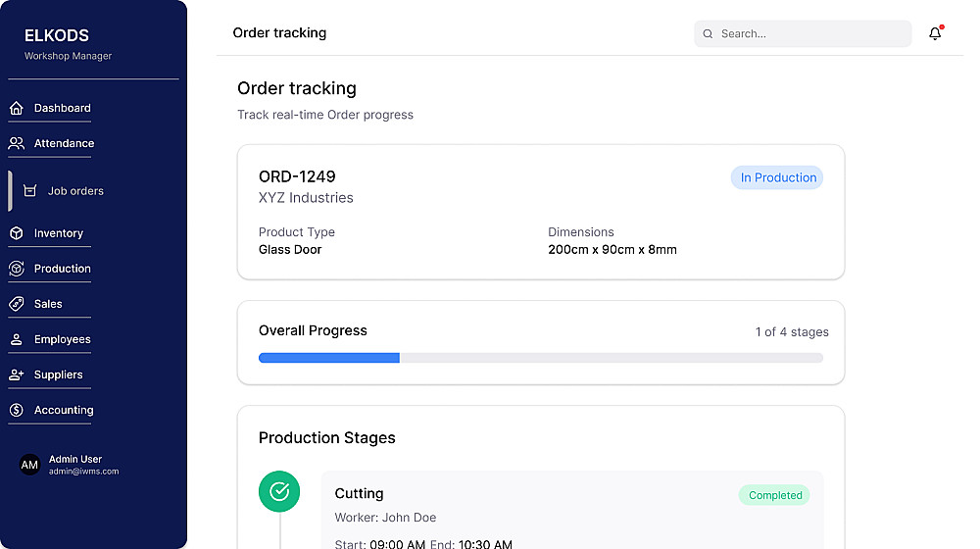Click the Employees person icon
This screenshot has height=549, width=980.
[x=16, y=339]
